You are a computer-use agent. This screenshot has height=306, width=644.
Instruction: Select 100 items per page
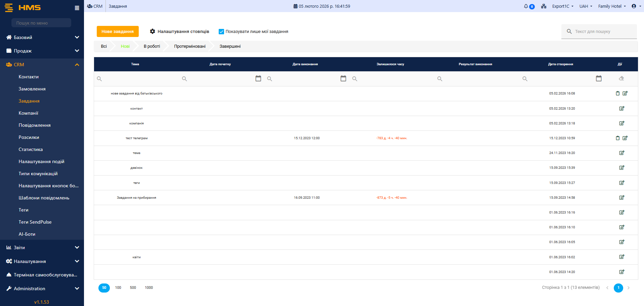(118, 288)
